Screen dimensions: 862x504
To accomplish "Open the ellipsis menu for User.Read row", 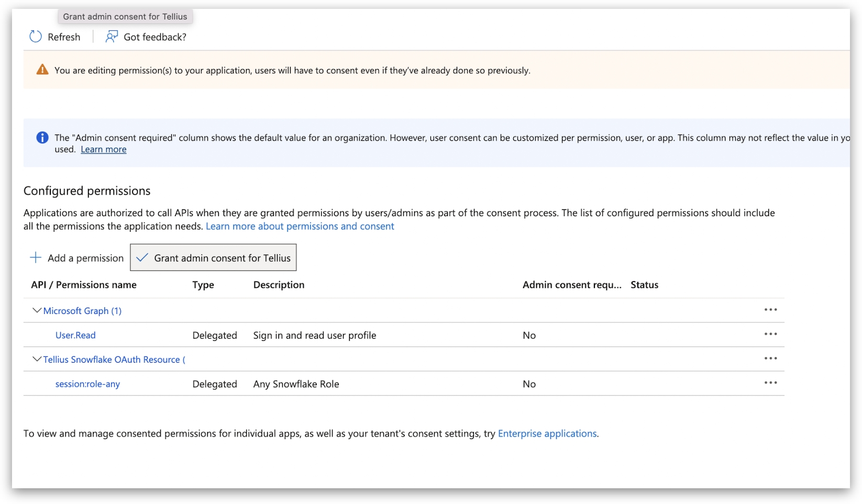I will click(770, 334).
